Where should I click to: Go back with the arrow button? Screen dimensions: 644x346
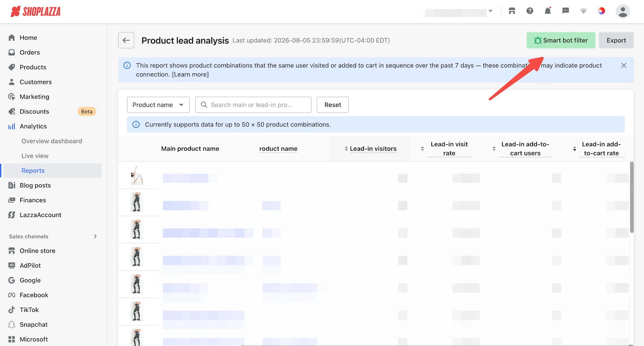pyautogui.click(x=126, y=40)
